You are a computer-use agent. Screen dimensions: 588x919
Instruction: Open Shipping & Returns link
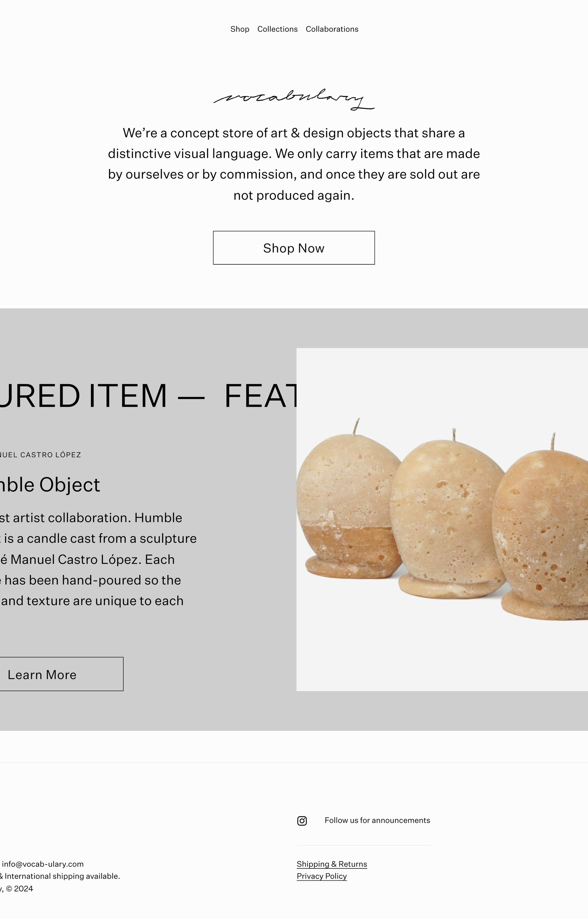click(332, 864)
